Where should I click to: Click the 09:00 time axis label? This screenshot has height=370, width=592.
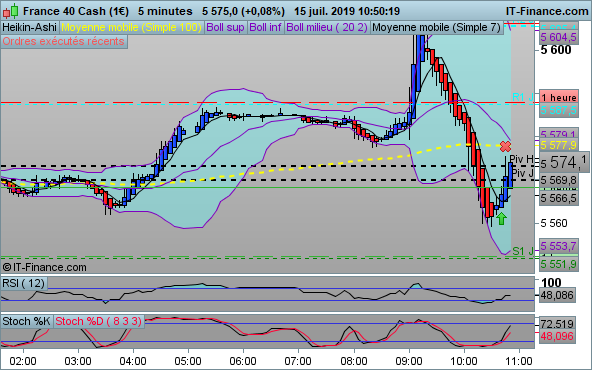(409, 361)
